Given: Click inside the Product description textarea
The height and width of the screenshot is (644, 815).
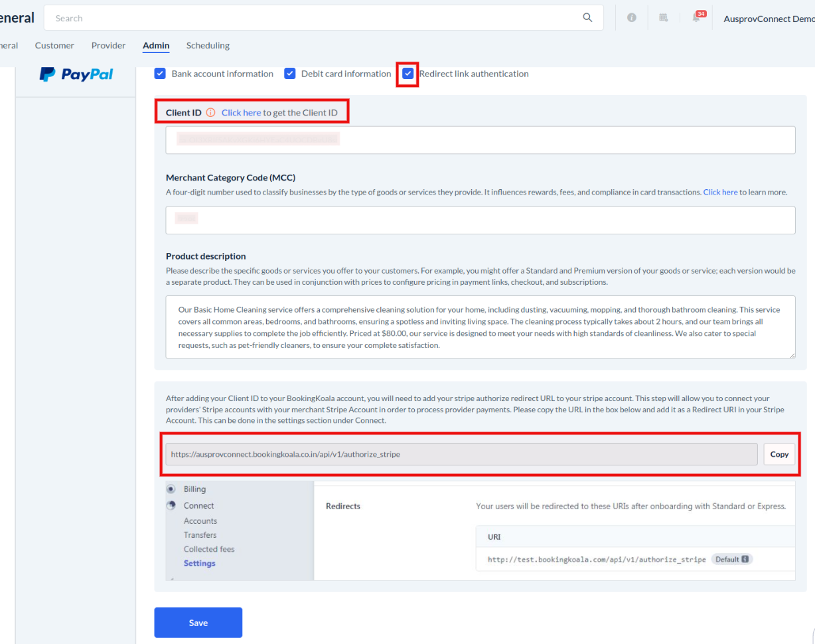Looking at the screenshot, I should click(481, 327).
